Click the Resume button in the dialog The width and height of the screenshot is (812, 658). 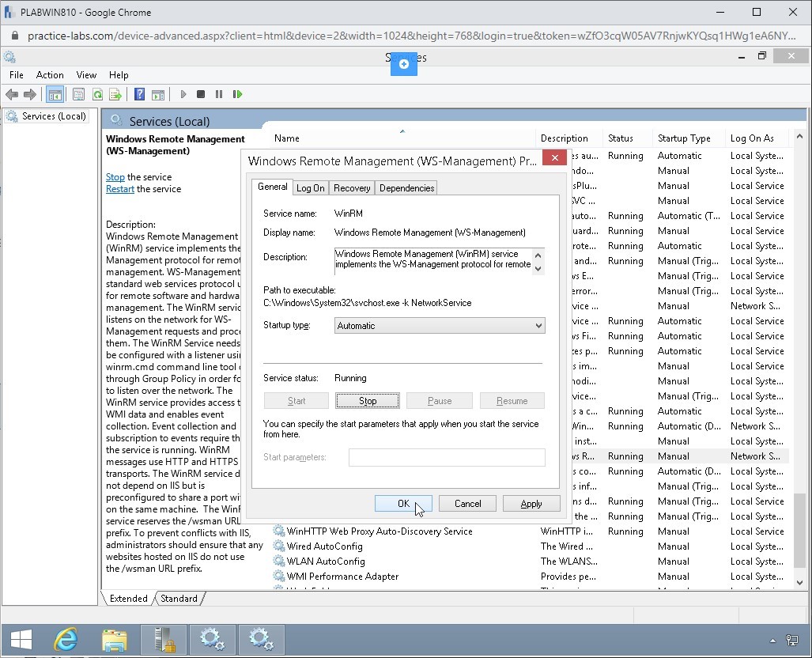pos(512,400)
